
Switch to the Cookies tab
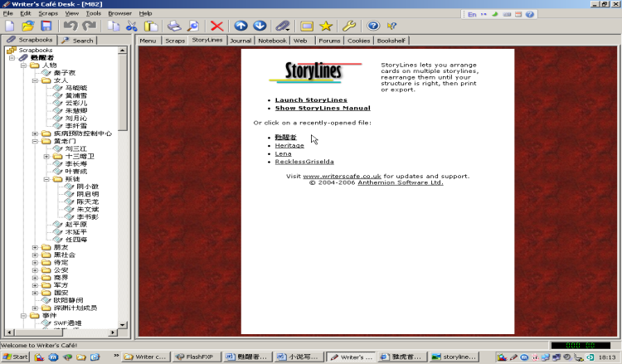pyautogui.click(x=358, y=41)
